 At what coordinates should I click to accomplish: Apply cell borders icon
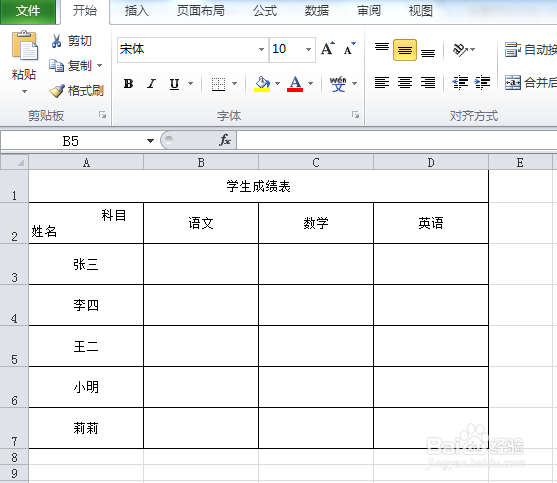pos(218,84)
